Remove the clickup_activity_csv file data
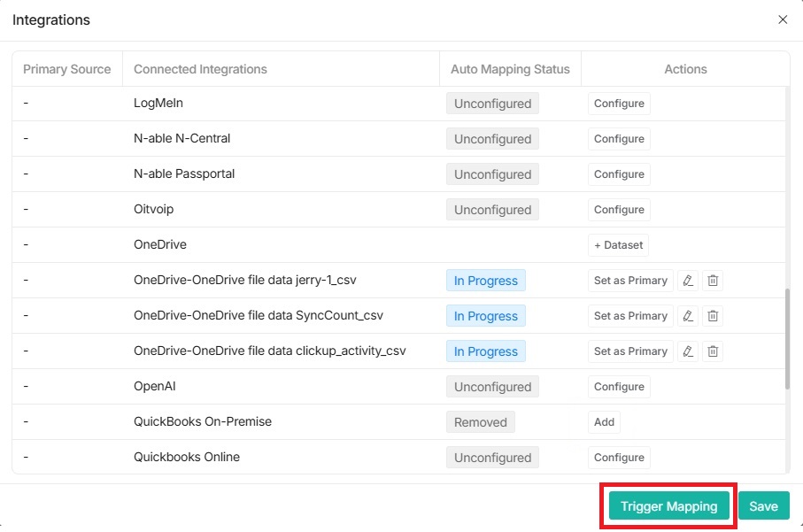 (713, 351)
